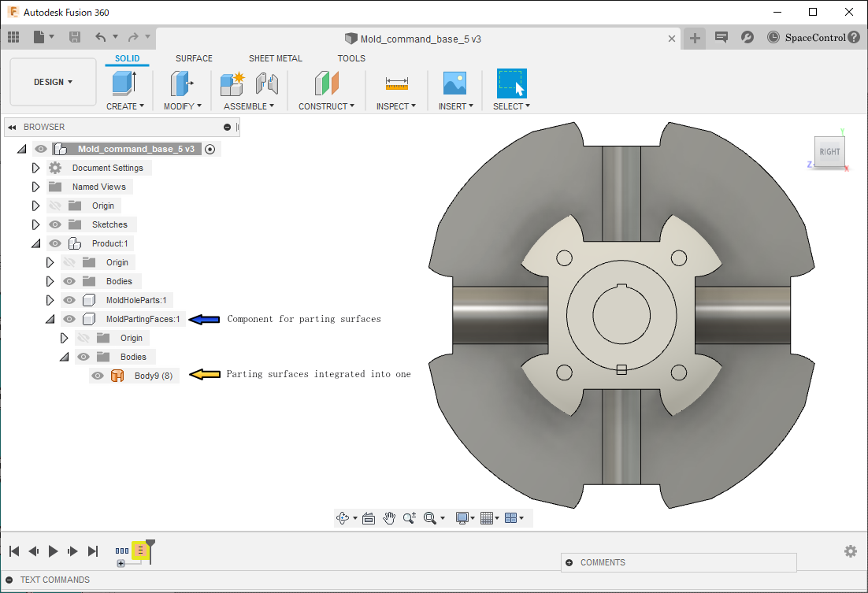This screenshot has height=593, width=868.
Task: Click the Joint icon in Assemble
Action: 267,83
